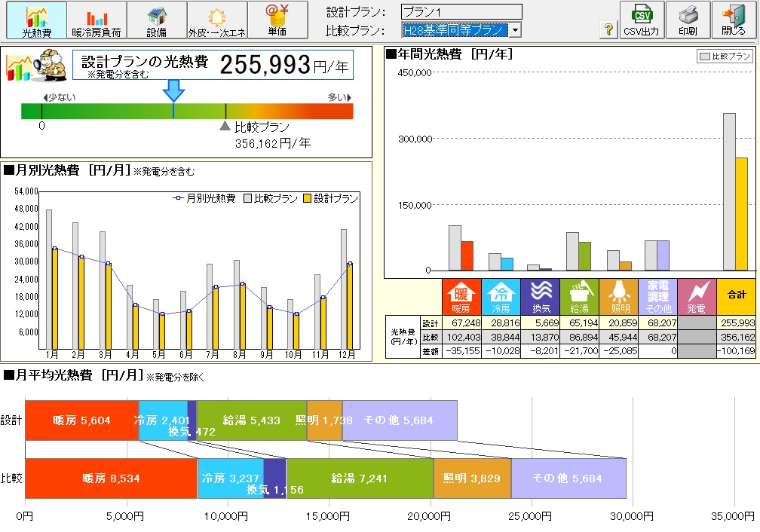Click the 暖房 5,604 design bar segment
Viewport: 760px width, 532px height.
(x=82, y=420)
